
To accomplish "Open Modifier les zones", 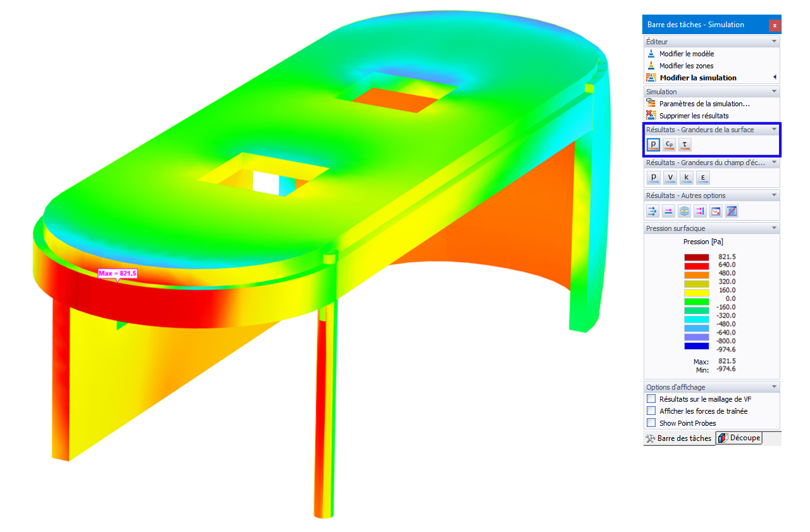I will tap(687, 66).
